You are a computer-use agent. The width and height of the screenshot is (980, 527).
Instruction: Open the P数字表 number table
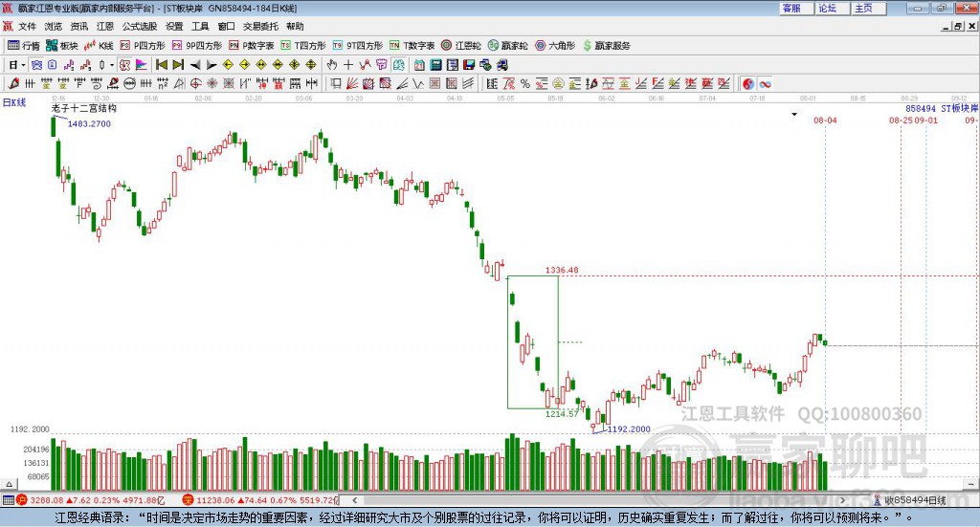tap(252, 46)
